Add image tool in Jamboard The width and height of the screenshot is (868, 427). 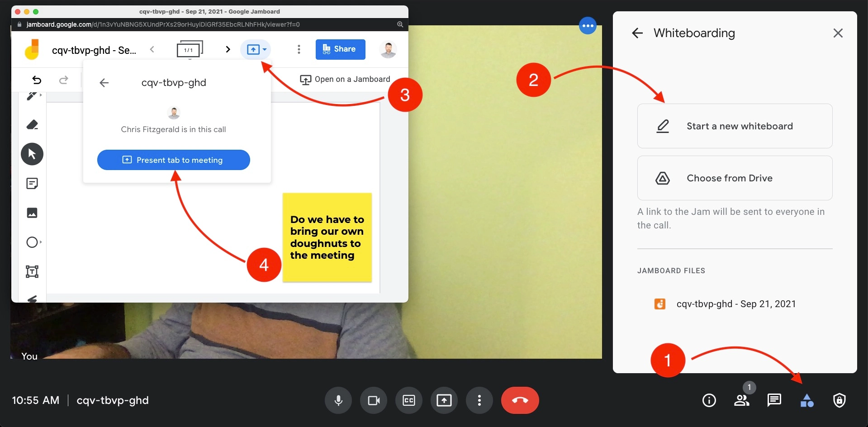tap(32, 213)
